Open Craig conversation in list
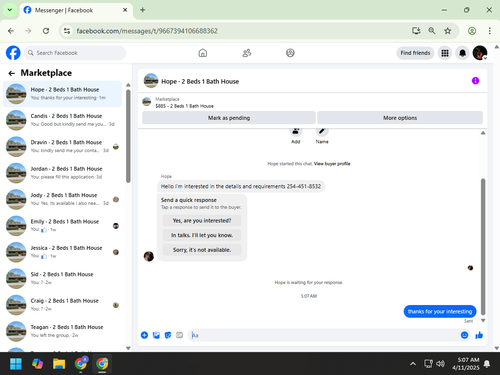The height and width of the screenshot is (375, 500). coord(62,305)
